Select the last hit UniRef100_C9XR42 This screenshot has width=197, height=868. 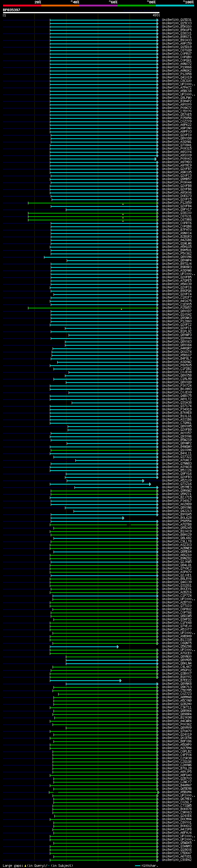tap(176, 860)
